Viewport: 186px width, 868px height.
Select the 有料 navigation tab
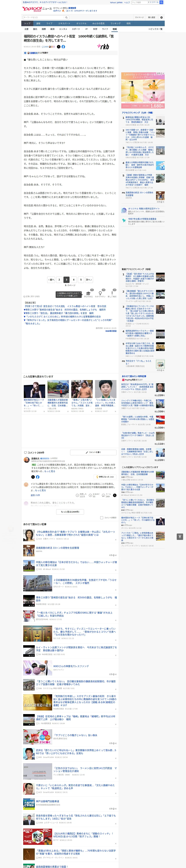[128, 24]
